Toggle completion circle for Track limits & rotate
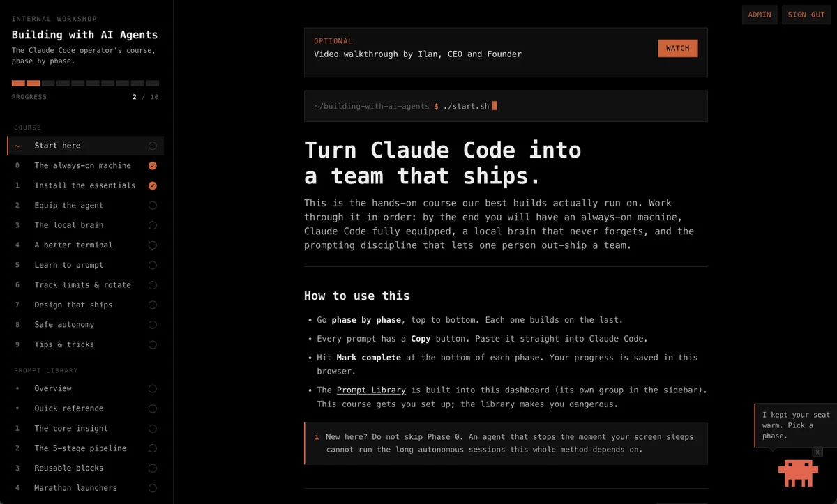This screenshot has height=504, width=837. tap(153, 285)
